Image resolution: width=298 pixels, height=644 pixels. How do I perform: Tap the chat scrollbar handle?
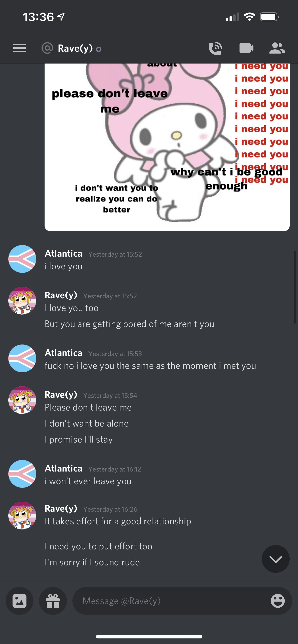click(x=295, y=287)
